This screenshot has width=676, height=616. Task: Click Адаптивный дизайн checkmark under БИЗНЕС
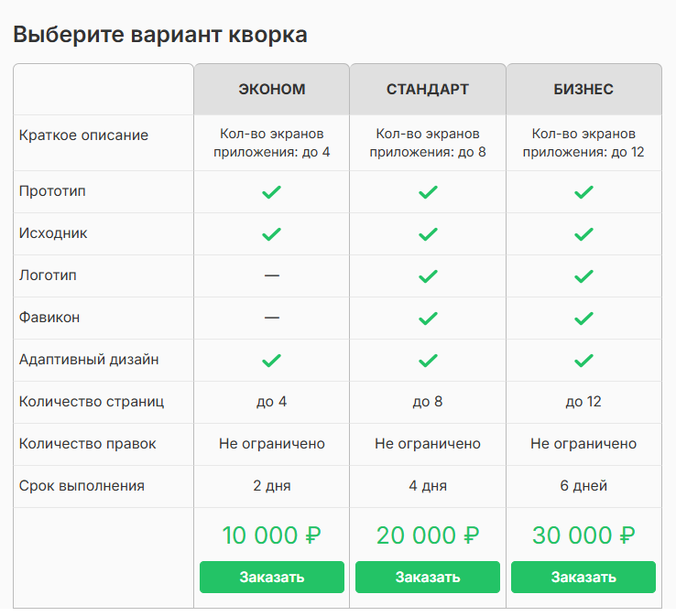[x=583, y=361]
